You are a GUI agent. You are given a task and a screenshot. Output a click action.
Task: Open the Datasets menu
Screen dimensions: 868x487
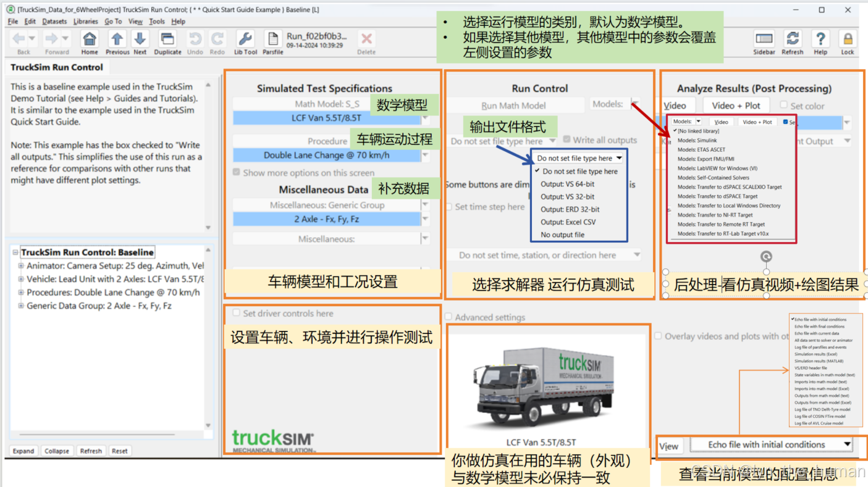click(54, 21)
